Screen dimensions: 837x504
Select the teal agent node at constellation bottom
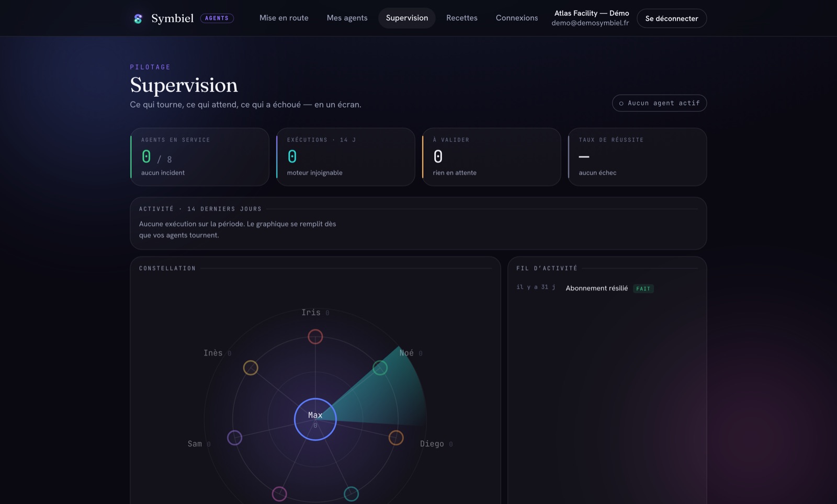(351, 494)
